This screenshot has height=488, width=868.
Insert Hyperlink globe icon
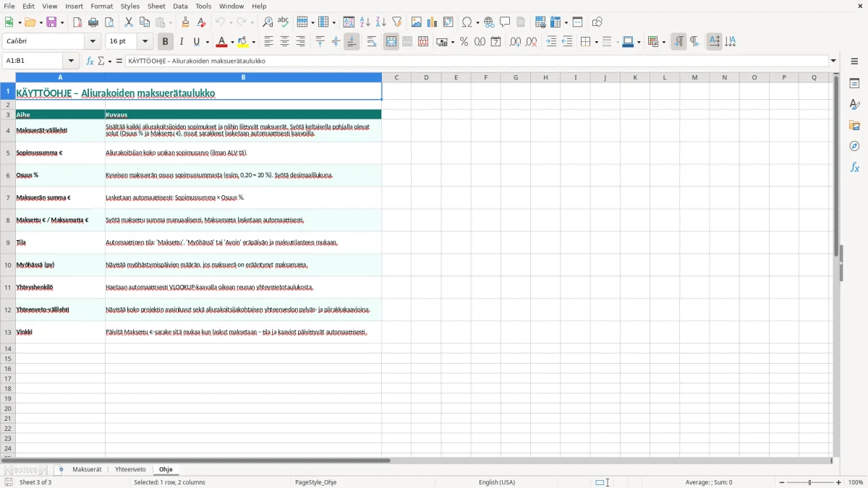tap(489, 22)
